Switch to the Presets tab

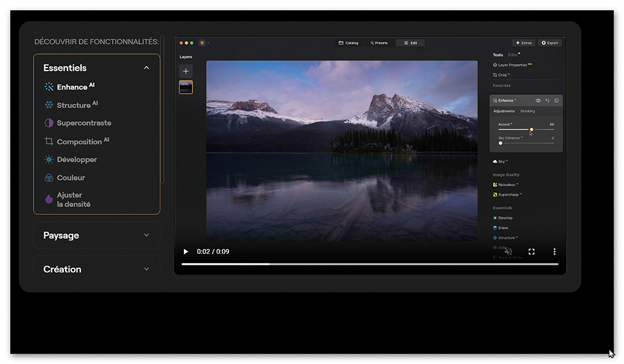pyautogui.click(x=379, y=43)
